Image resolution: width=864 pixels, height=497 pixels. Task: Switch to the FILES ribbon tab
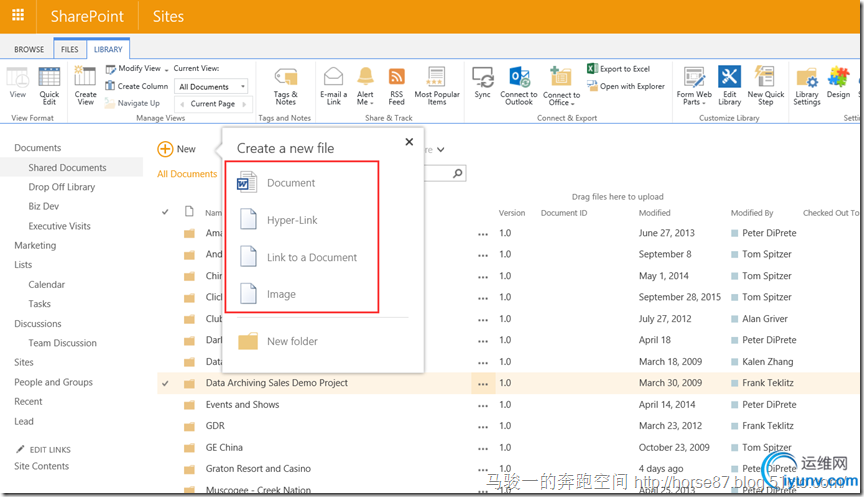[70, 49]
